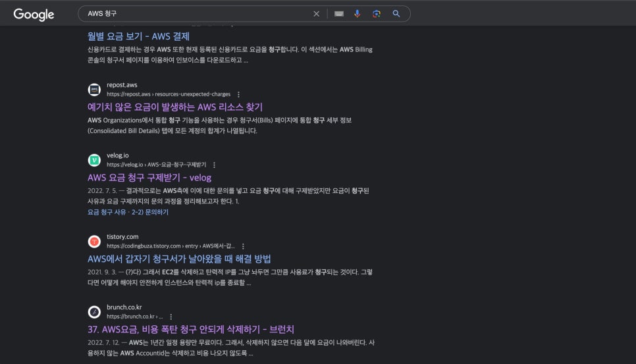Click URL https://velog.io › AWS-요금-청구-구제받기

tap(156, 165)
